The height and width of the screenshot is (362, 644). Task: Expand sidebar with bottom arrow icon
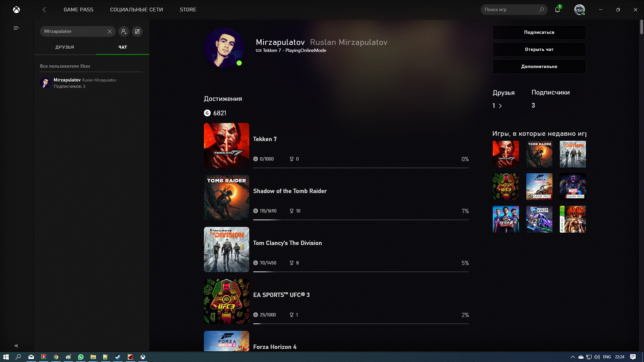16,346
